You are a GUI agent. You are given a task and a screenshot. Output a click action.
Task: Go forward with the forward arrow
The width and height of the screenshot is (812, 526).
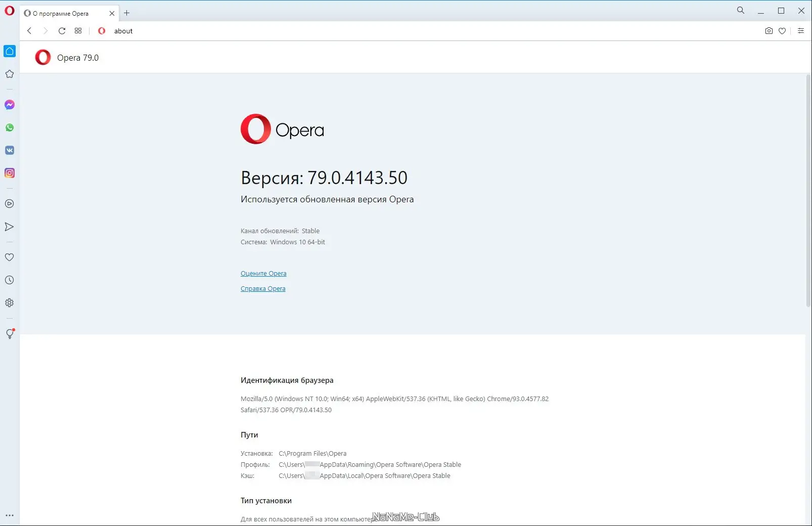[46, 31]
